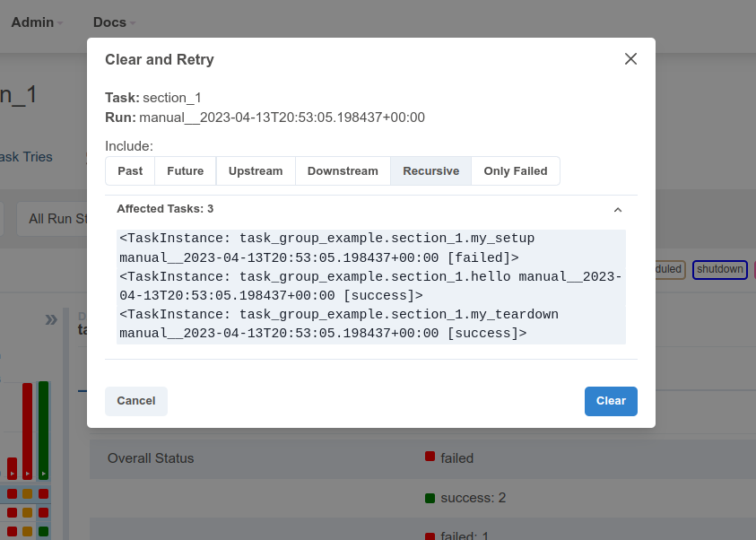Click the my_teardown TaskInstance line

[x=371, y=324]
